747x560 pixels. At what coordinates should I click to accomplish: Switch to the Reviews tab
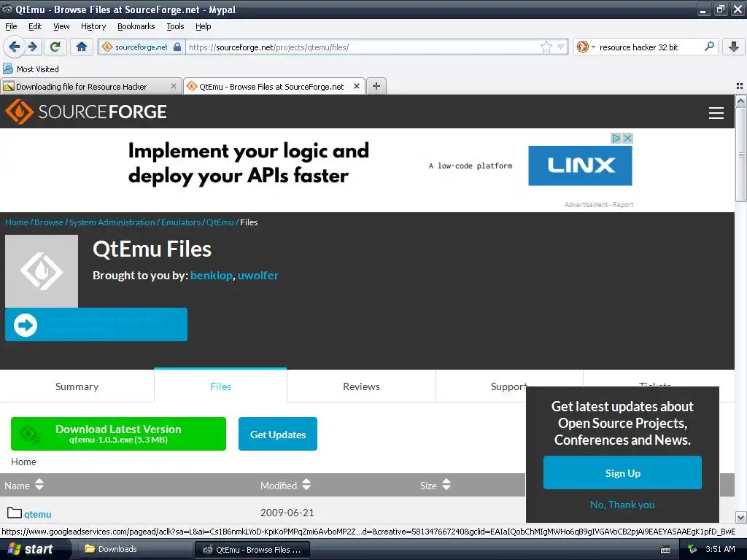(361, 386)
